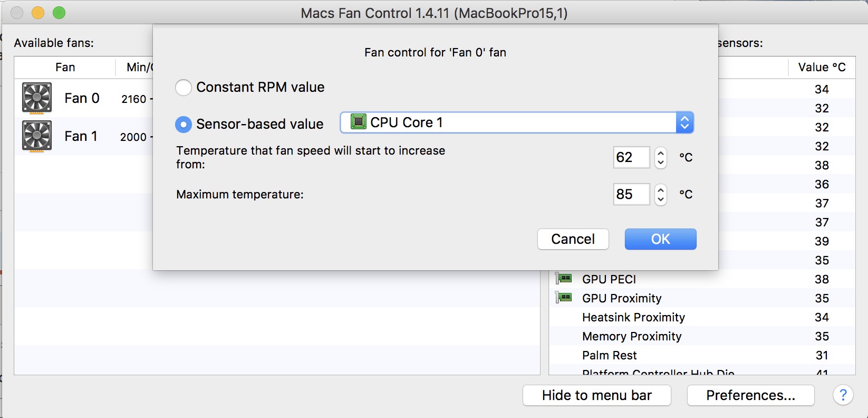
Task: Click the start temperature field showing 62
Action: pyautogui.click(x=631, y=157)
